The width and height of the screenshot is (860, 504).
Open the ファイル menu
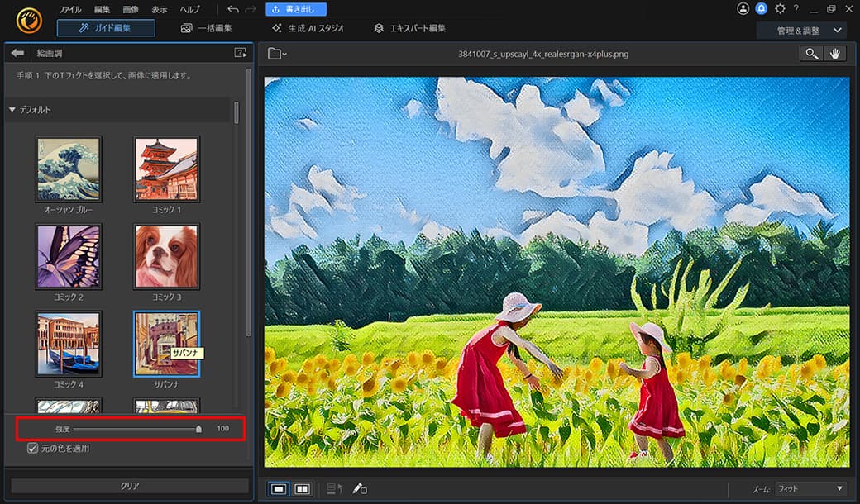click(x=70, y=9)
